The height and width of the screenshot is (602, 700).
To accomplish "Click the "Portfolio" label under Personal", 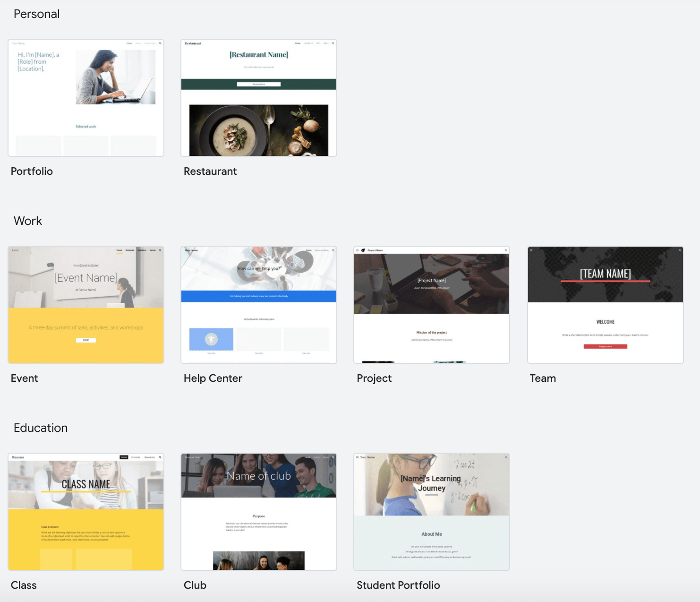I will pyautogui.click(x=32, y=172).
